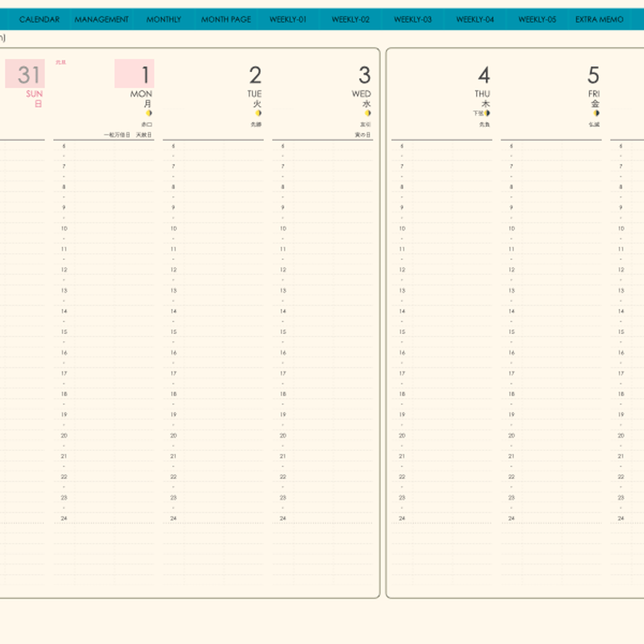The width and height of the screenshot is (644, 644).
Task: Open the EXTRA MEMO tab
Action: (x=599, y=20)
